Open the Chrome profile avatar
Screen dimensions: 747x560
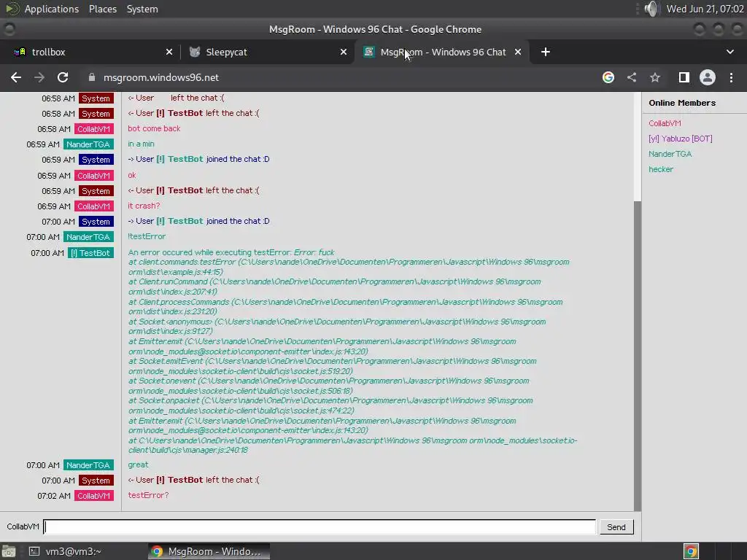708,77
